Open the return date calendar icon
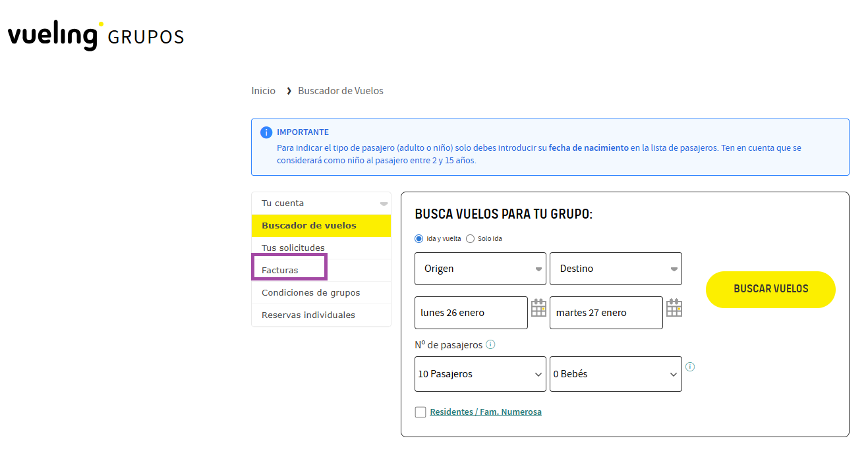This screenshot has width=868, height=453. coord(674,308)
